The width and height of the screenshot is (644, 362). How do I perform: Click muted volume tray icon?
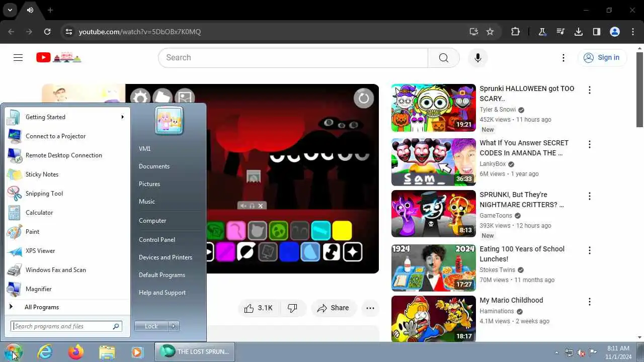tap(581, 352)
